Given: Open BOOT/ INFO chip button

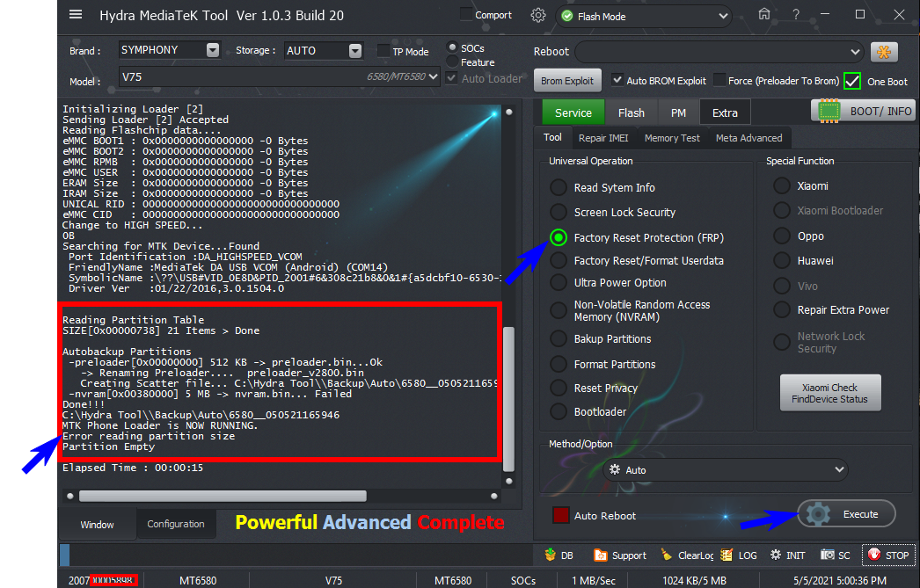Looking at the screenshot, I should [863, 111].
